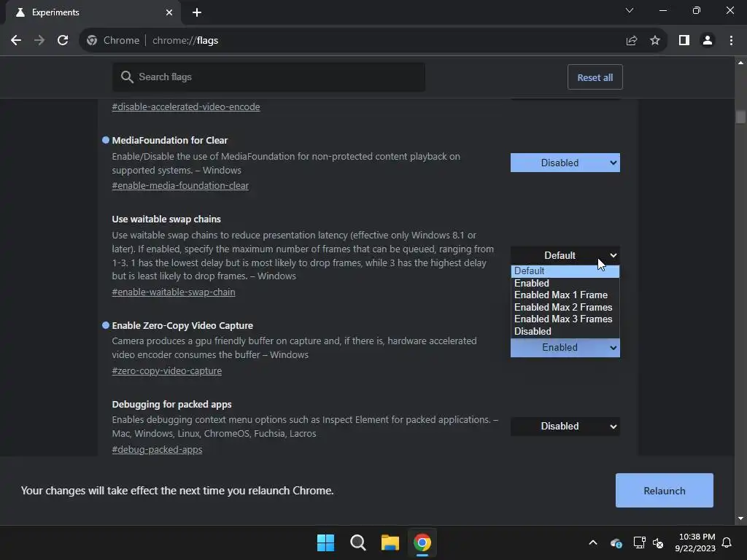
Task: Click the page's vertical scrollbar thumb
Action: click(740, 117)
